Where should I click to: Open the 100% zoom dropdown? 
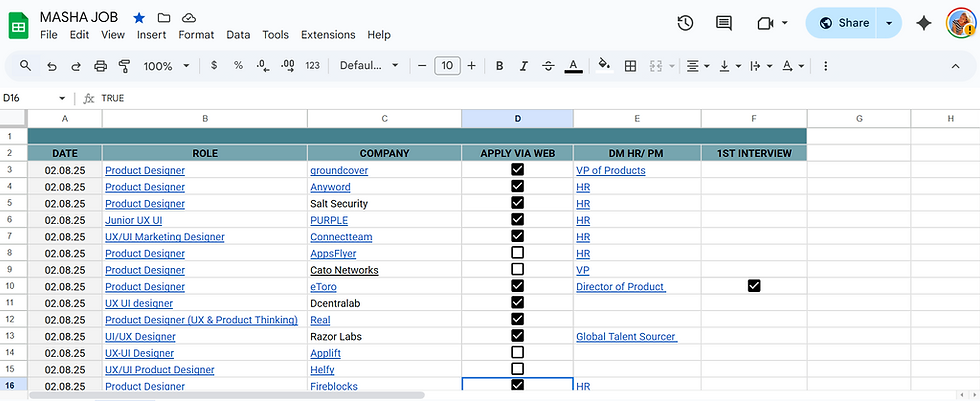pyautogui.click(x=166, y=66)
